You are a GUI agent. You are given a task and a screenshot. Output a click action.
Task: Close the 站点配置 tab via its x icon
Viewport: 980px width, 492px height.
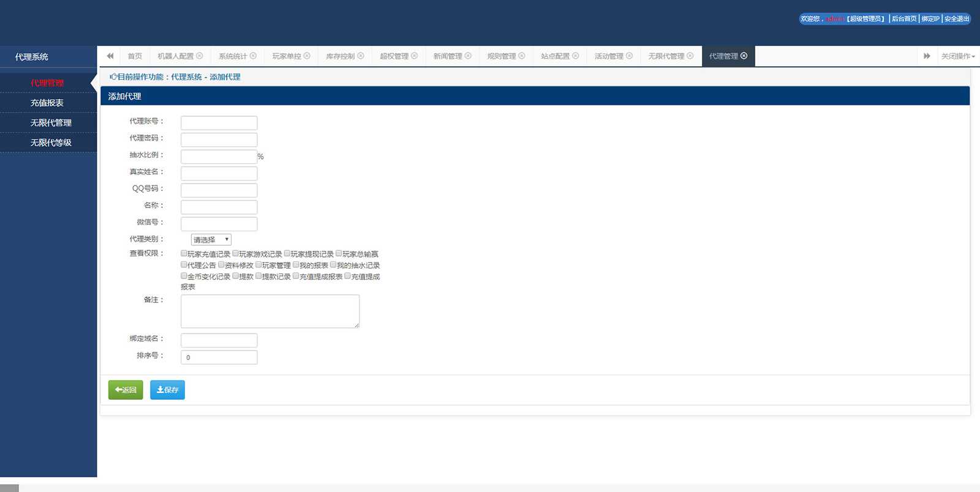click(576, 56)
